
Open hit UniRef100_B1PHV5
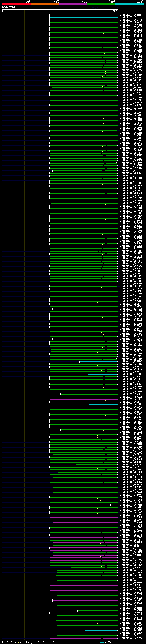(131, 82)
